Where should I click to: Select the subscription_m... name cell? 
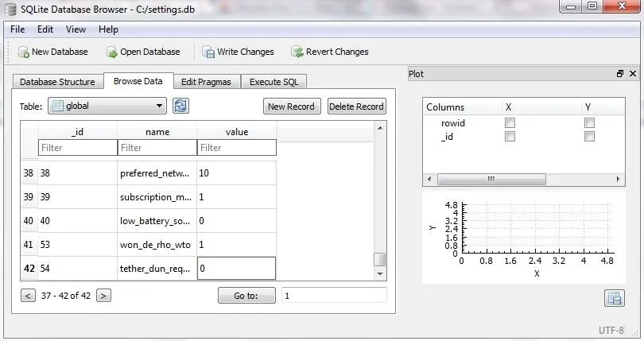click(157, 197)
